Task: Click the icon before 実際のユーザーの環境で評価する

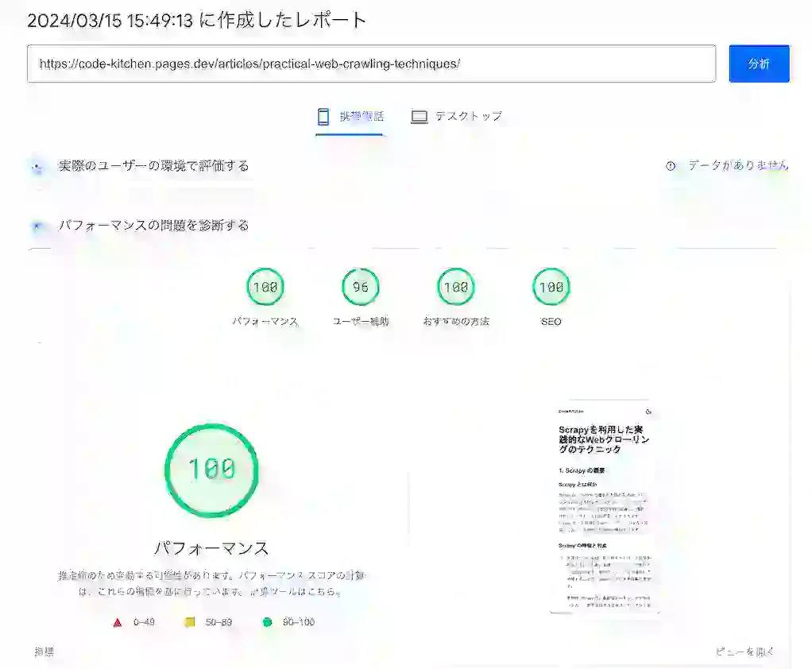Action: [37, 167]
